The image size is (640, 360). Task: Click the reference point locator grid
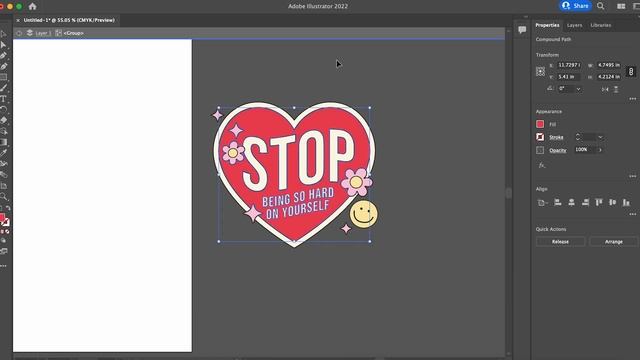coord(540,71)
